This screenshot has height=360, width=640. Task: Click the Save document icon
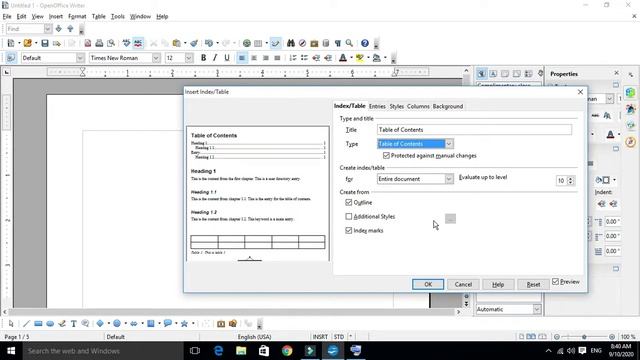point(45,43)
